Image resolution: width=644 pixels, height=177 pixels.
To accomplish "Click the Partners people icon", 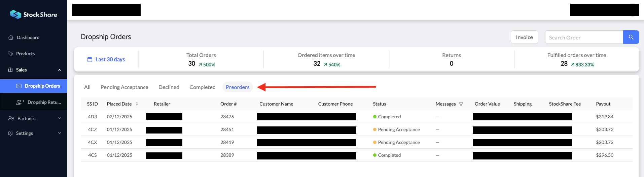I will 11,118.
